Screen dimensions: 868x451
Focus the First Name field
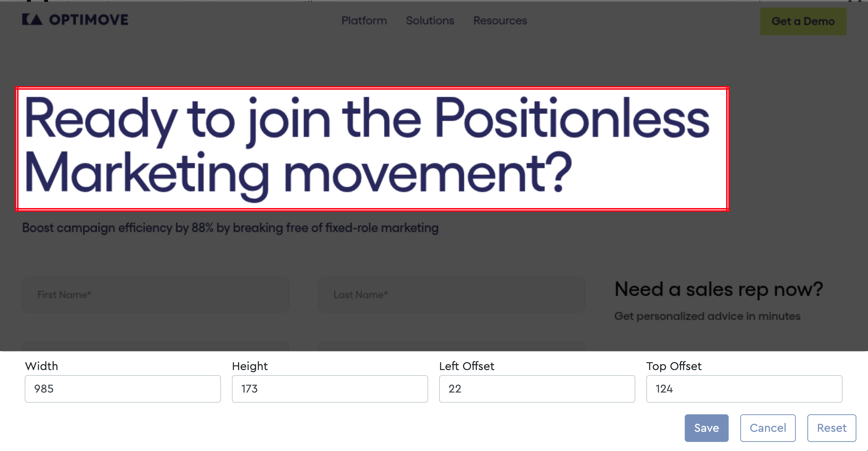[x=156, y=295]
